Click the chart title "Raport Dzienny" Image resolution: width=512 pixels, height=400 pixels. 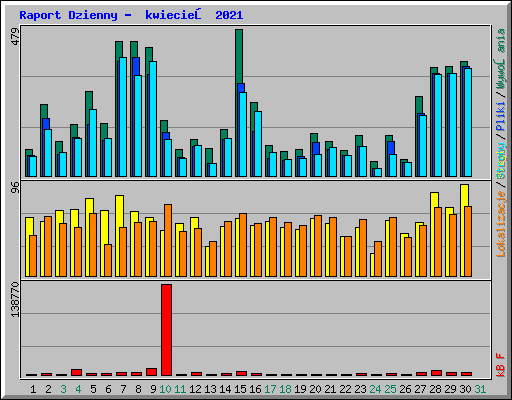(68, 15)
